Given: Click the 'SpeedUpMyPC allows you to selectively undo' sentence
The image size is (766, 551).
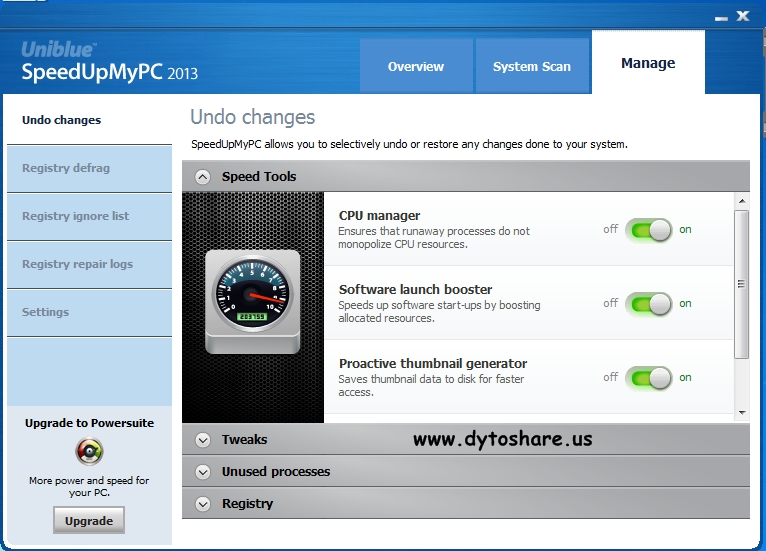Looking at the screenshot, I should tap(409, 144).
